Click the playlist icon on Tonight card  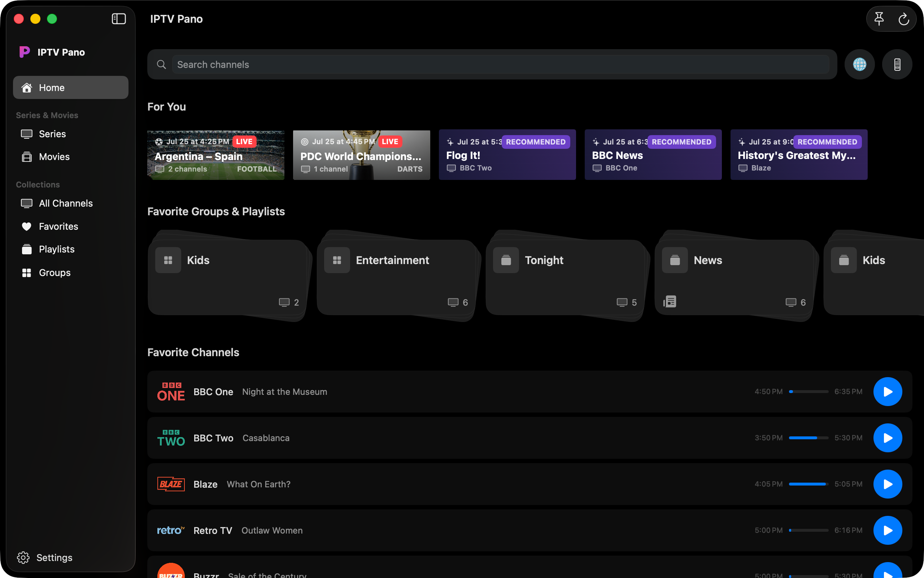[x=506, y=260]
